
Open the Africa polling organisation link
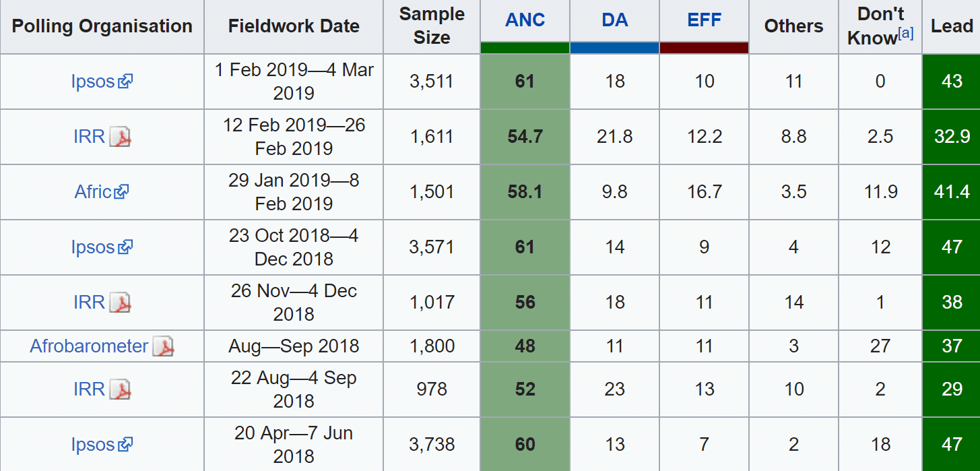[x=92, y=192]
